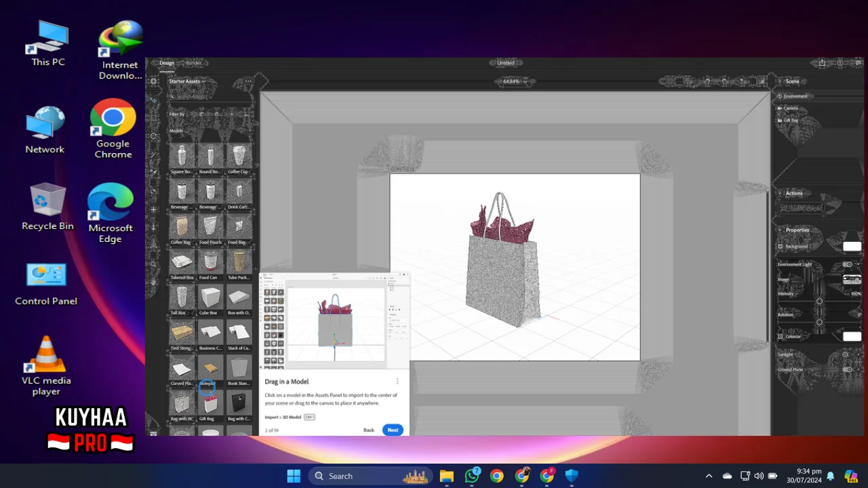Open the Windows Start menu

[x=294, y=476]
